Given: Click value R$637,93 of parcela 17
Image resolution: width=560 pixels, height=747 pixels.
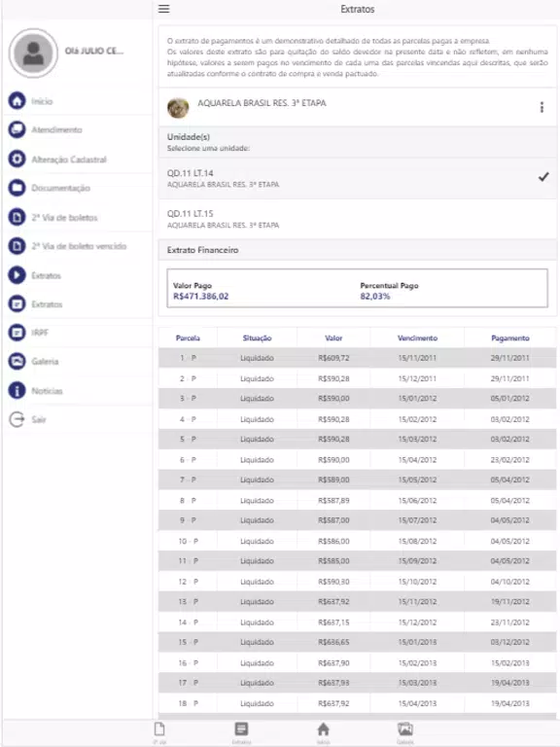Looking at the screenshot, I should pyautogui.click(x=333, y=683).
